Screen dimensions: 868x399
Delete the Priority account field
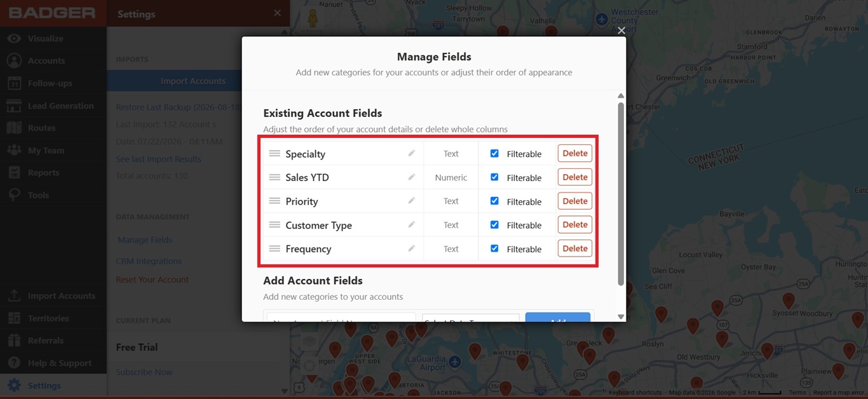pos(575,201)
